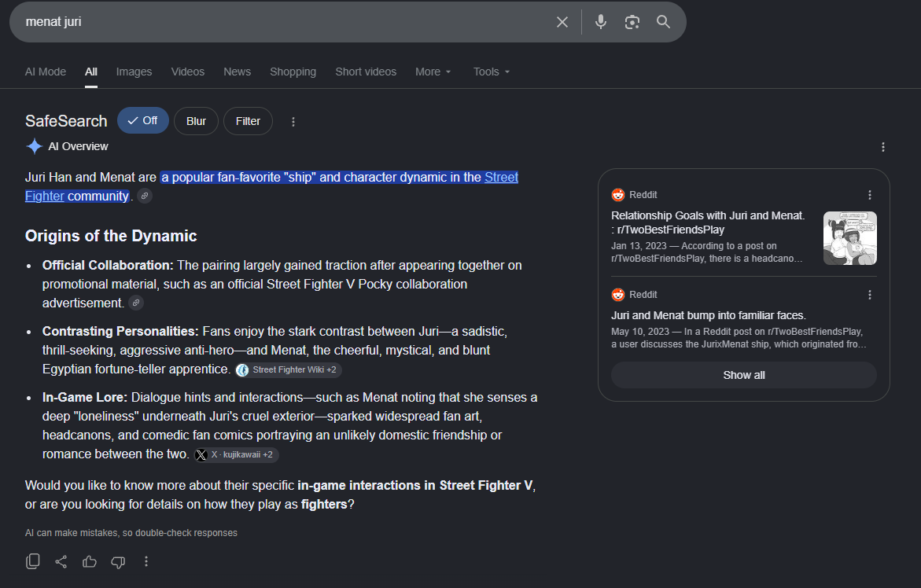The height and width of the screenshot is (588, 921).
Task: Switch to Short videos tab
Action: 366,72
